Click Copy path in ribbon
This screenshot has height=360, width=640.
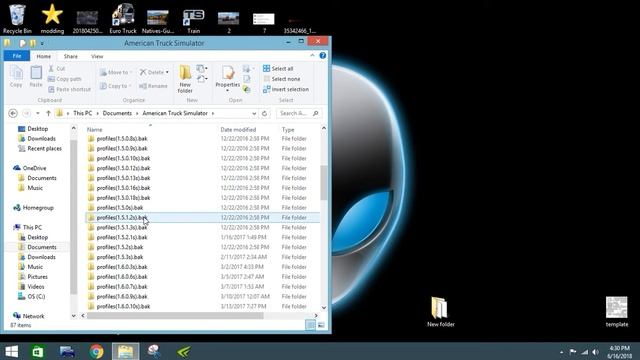(x=64, y=79)
